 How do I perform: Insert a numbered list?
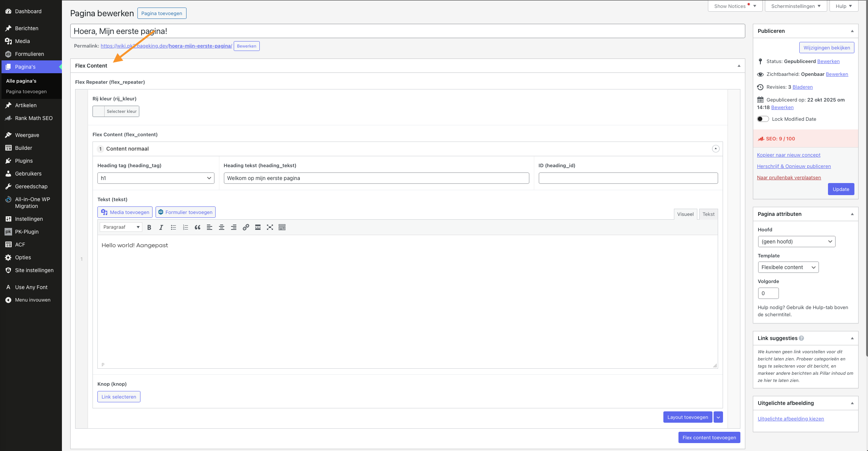tap(185, 227)
